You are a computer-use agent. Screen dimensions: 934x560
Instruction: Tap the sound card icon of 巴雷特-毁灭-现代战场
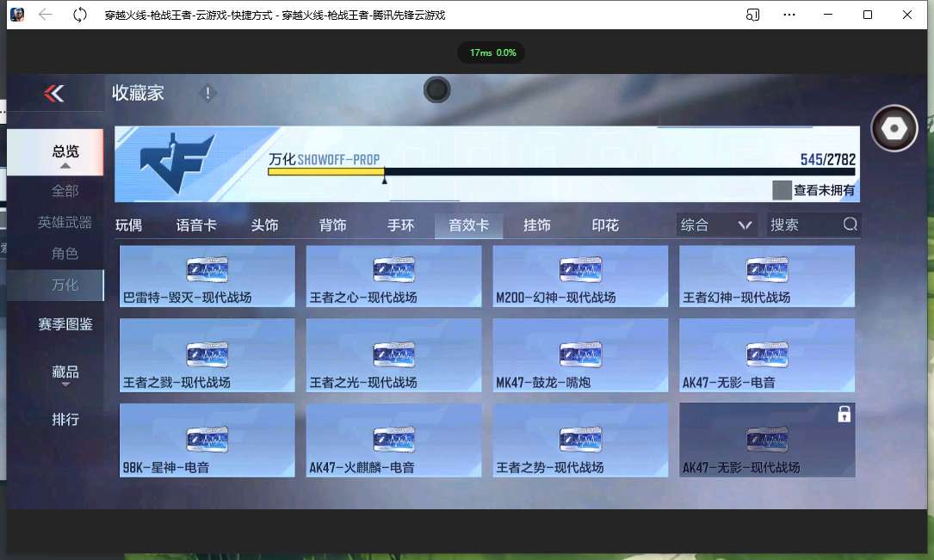[207, 270]
